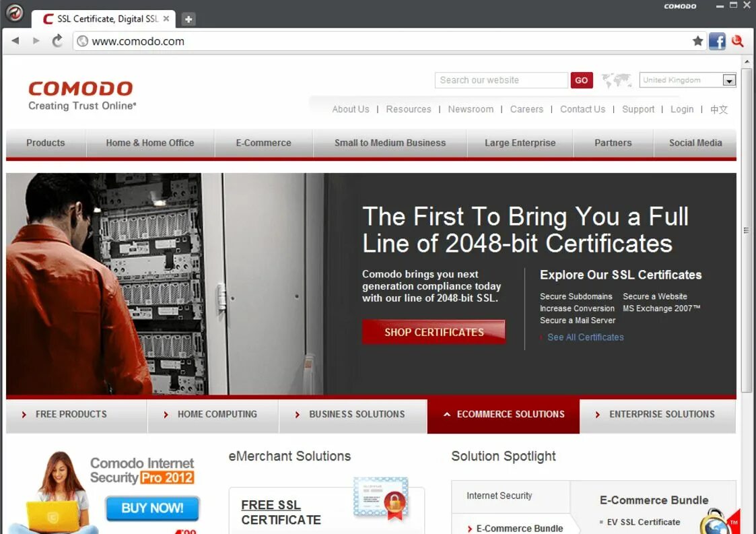
Task: Open the E-Commerce menu
Action: click(263, 143)
